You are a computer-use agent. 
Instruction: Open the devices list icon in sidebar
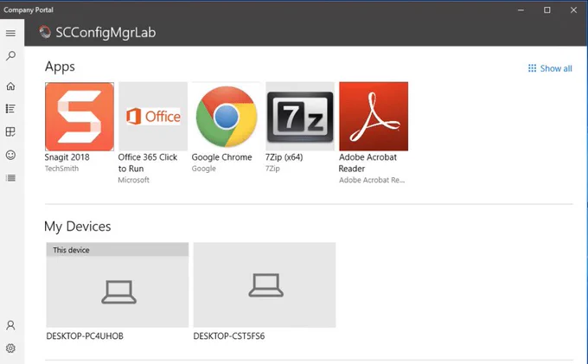pyautogui.click(x=10, y=178)
